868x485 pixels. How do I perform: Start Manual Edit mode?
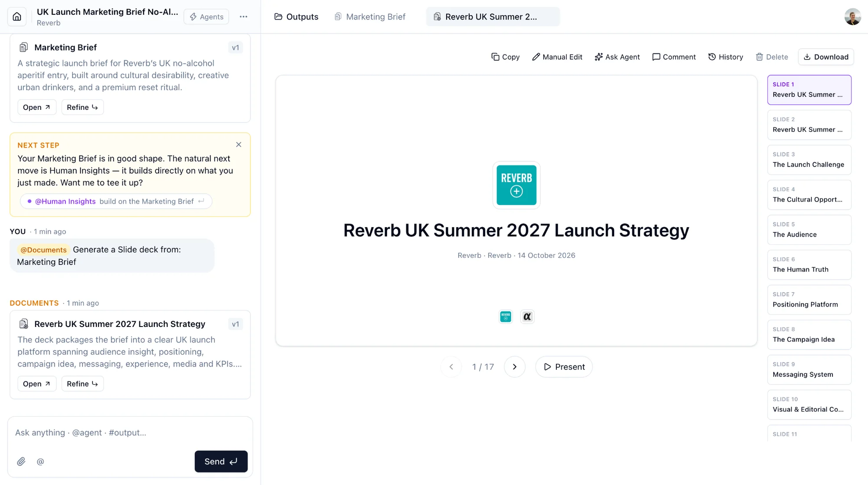[557, 57]
